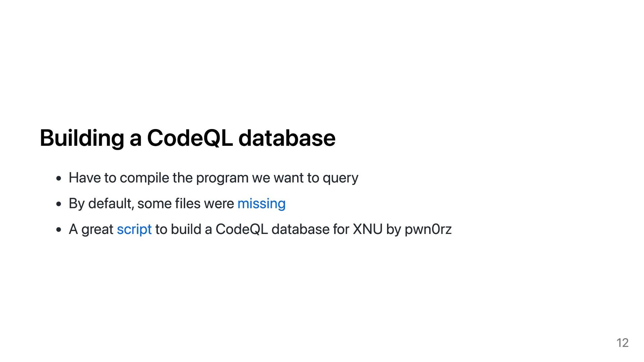Open the blue "script" hyperlink
644x362 pixels.
pos(134,230)
